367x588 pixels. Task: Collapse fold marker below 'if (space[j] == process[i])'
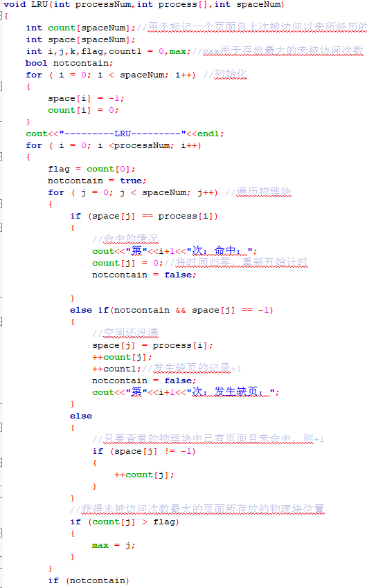(x=1, y=228)
